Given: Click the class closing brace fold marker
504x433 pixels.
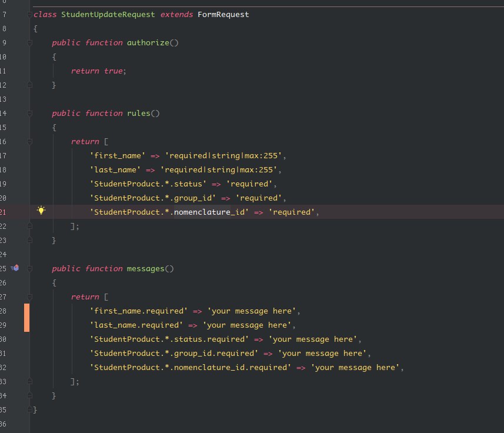Looking at the screenshot, I should (29, 410).
